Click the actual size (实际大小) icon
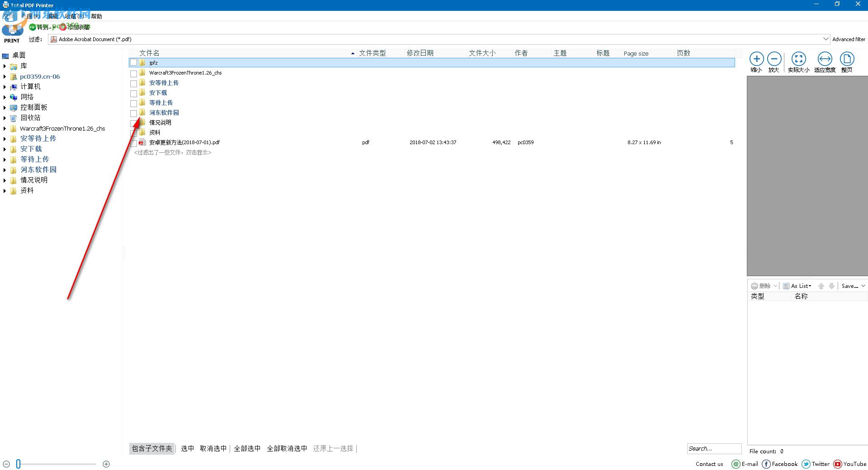 click(x=799, y=59)
